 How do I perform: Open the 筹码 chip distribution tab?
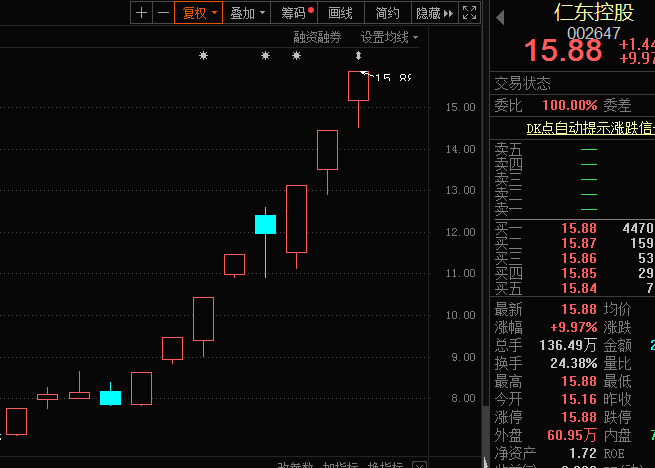pos(295,13)
